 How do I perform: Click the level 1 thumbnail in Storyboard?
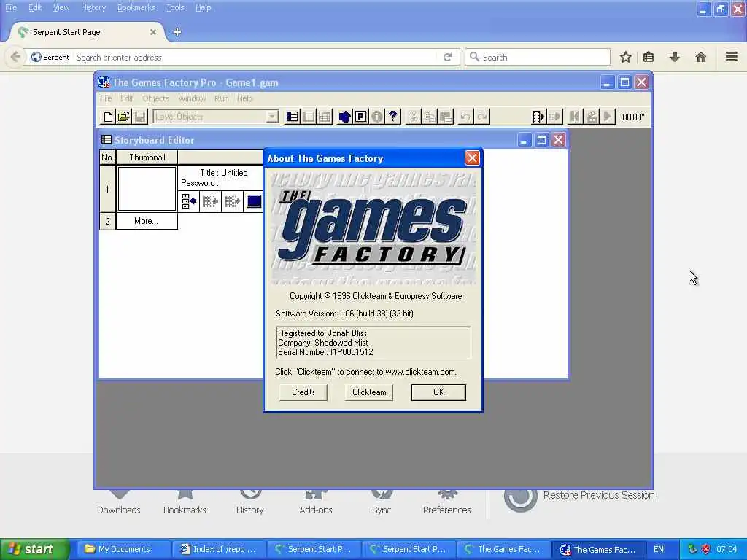click(x=147, y=189)
